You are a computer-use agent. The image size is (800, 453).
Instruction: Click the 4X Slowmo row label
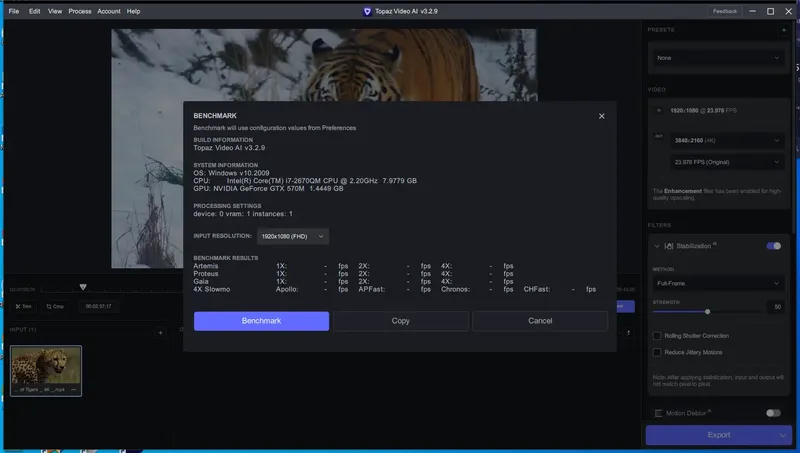coord(212,289)
